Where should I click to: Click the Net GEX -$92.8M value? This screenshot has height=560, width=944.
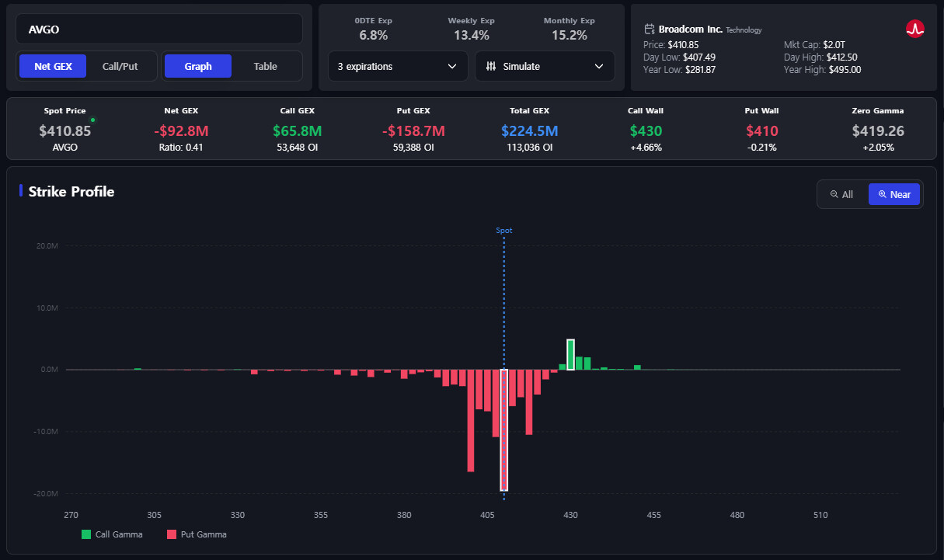[x=182, y=131]
